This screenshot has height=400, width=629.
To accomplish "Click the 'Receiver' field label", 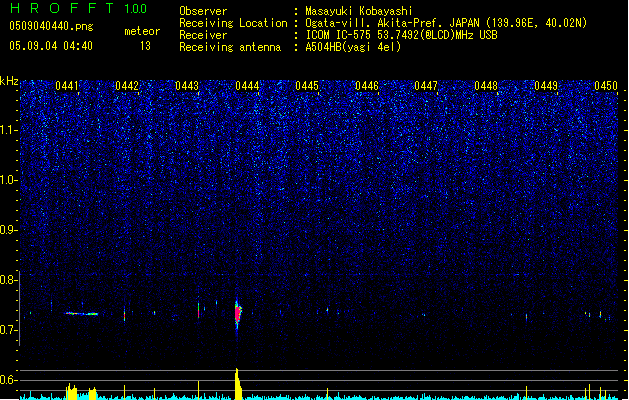I will pos(203,35).
